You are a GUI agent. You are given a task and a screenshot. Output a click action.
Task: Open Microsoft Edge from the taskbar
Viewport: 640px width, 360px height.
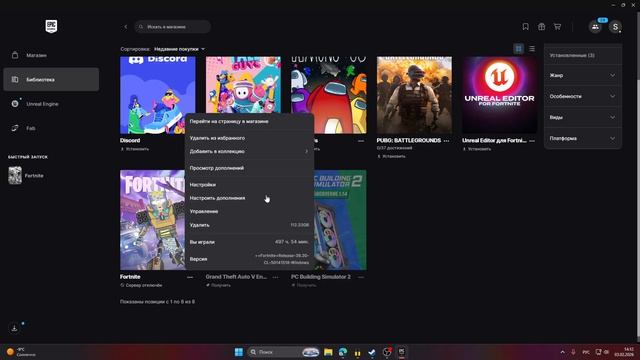point(343,352)
